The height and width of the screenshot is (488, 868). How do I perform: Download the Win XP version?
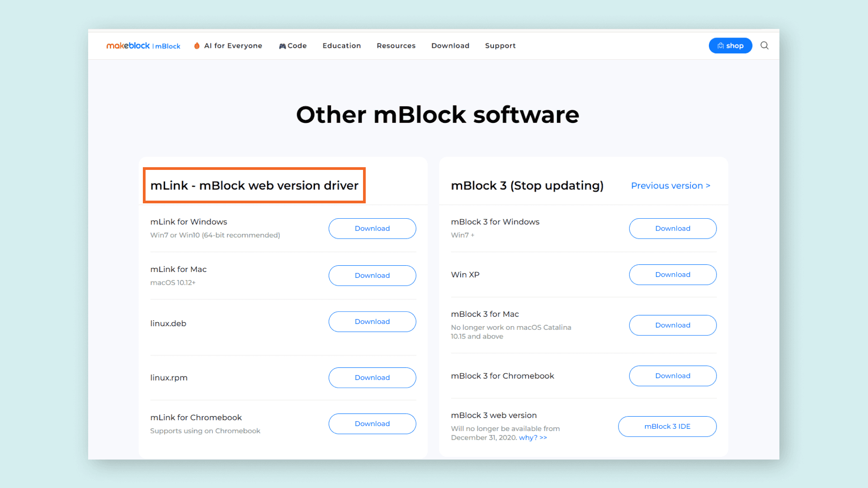(673, 274)
